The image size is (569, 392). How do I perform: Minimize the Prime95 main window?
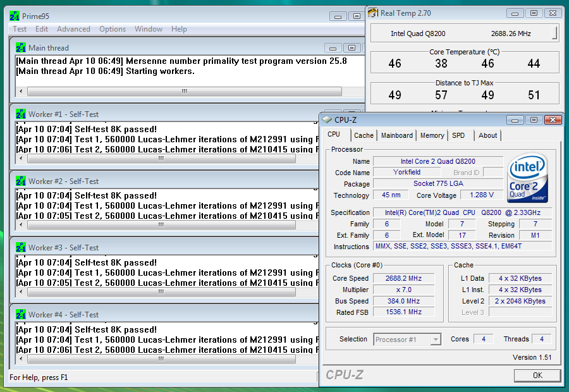(338, 16)
